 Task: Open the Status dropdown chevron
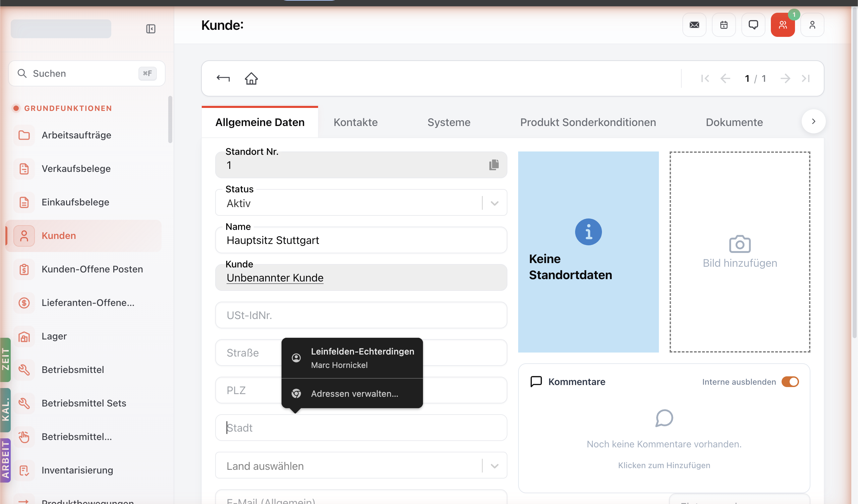495,203
